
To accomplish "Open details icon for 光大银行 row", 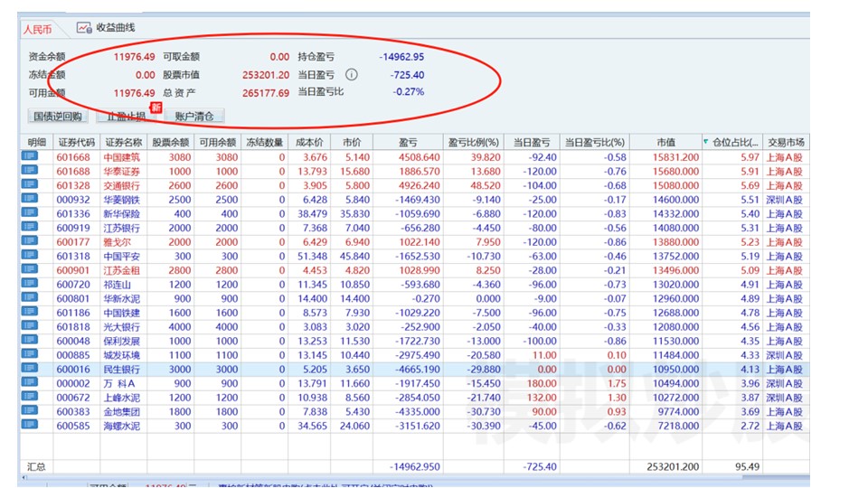I will click(29, 326).
